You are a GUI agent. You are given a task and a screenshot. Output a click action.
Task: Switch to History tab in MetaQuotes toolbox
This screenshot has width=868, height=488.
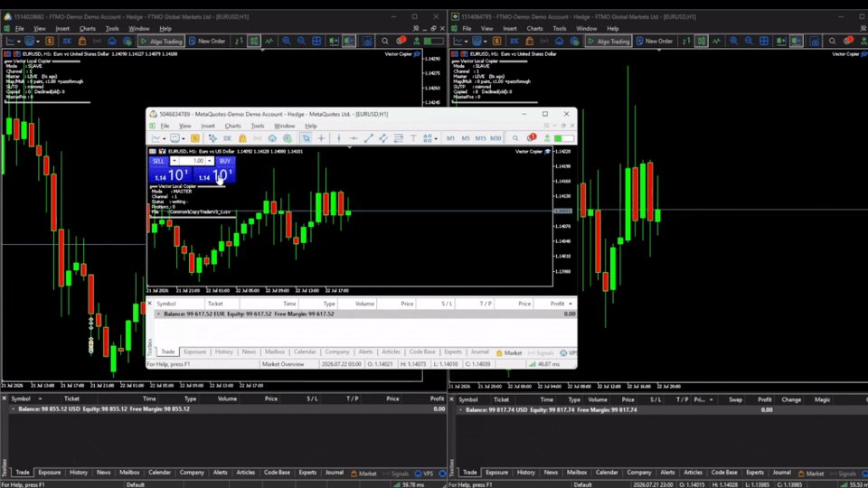coord(223,352)
